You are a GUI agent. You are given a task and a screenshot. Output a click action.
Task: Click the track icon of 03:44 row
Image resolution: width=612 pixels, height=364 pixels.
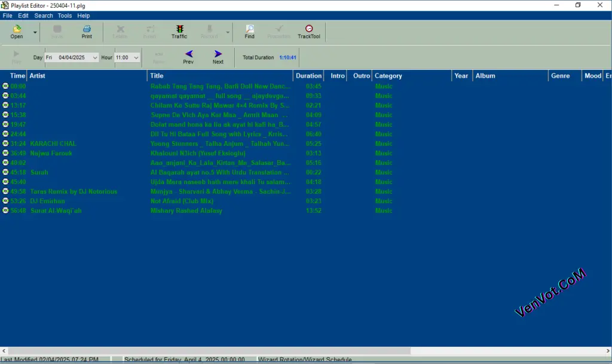pos(5,96)
